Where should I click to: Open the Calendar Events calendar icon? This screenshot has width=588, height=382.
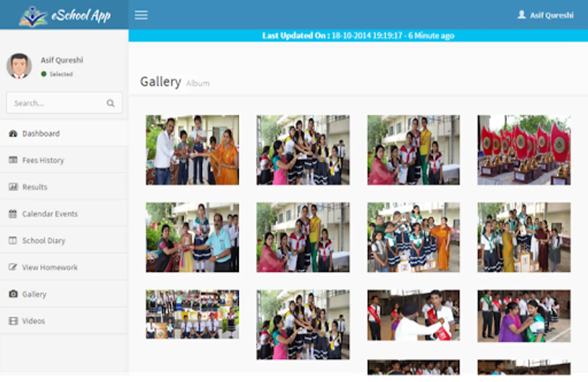(x=13, y=213)
